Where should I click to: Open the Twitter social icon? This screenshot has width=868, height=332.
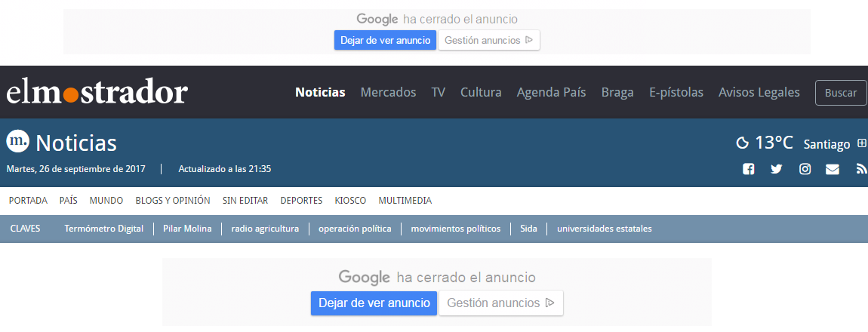776,169
